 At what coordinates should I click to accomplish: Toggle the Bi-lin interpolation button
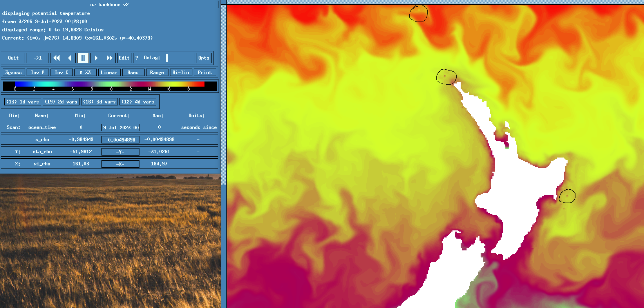[x=181, y=72]
